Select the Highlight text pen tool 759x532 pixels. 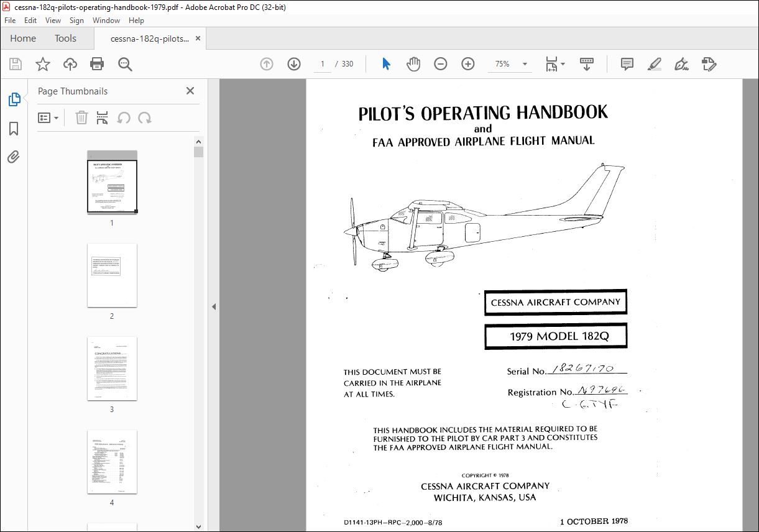[x=655, y=64]
